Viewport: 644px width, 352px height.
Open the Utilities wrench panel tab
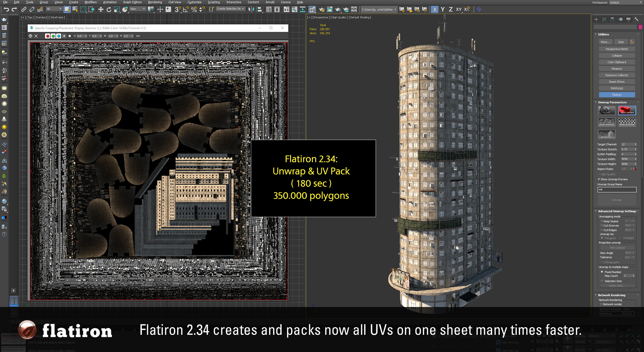[x=636, y=19]
